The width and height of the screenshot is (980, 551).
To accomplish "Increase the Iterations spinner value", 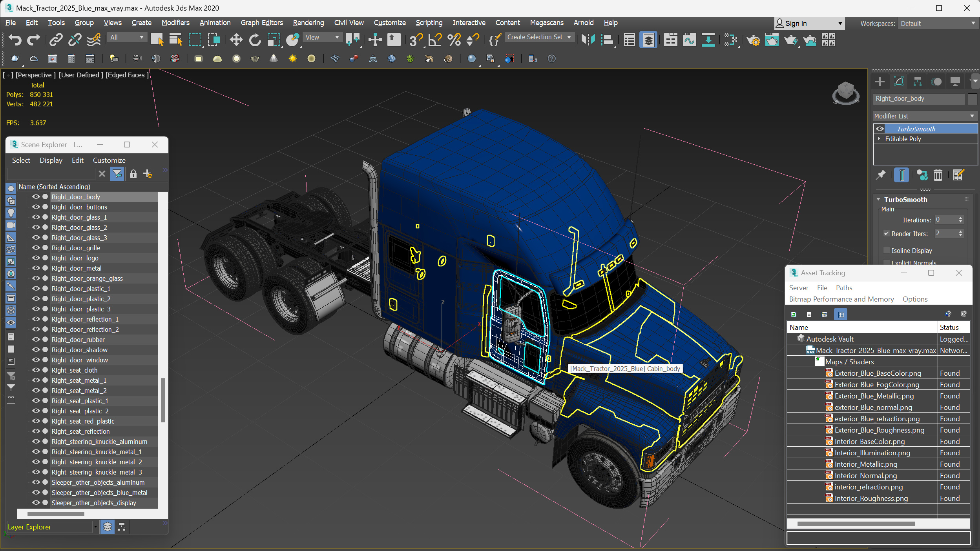I will pos(961,218).
